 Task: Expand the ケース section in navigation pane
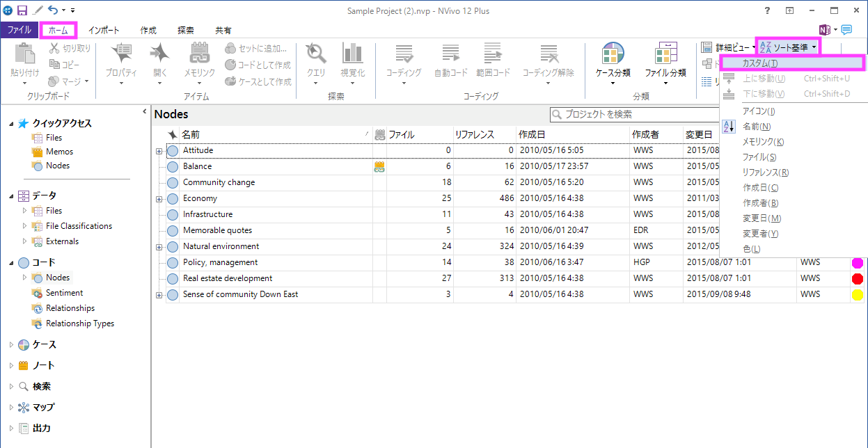[x=11, y=345]
